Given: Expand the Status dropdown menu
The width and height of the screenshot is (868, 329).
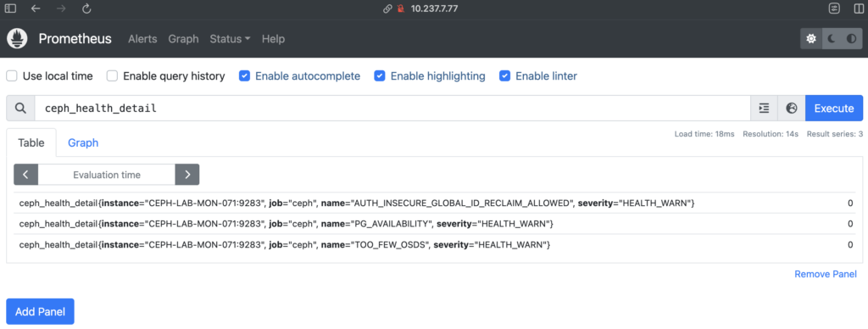Looking at the screenshot, I should point(231,39).
